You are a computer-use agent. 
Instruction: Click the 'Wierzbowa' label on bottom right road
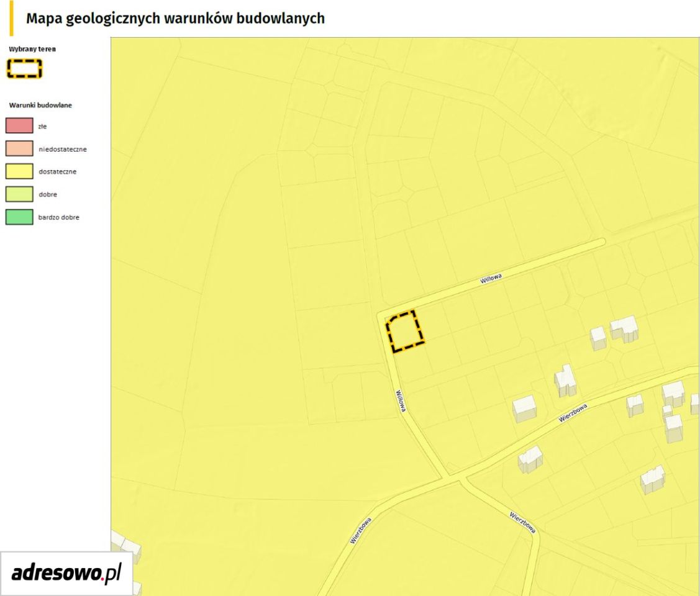[522, 522]
